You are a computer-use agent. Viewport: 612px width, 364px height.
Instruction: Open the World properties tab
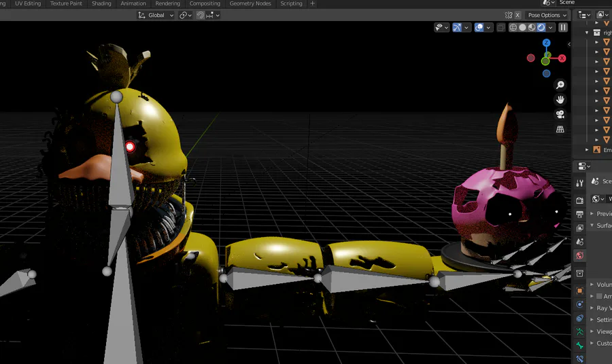[x=579, y=255]
